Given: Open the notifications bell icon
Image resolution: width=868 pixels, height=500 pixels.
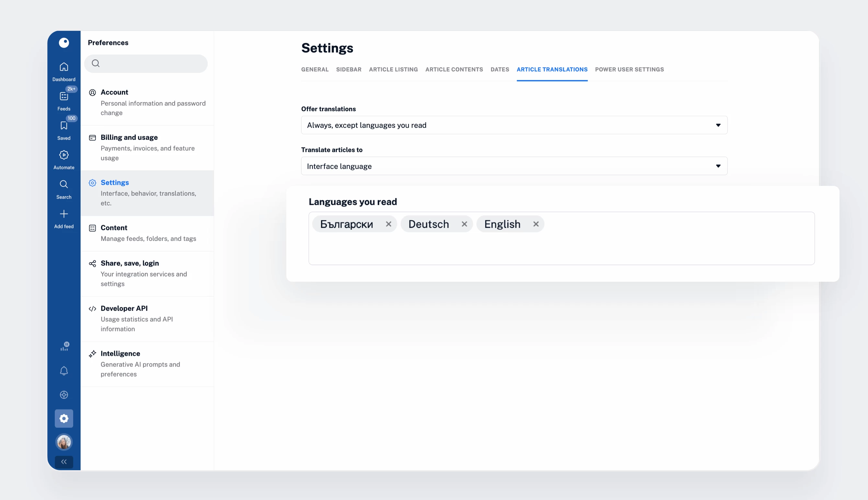Looking at the screenshot, I should (x=64, y=371).
